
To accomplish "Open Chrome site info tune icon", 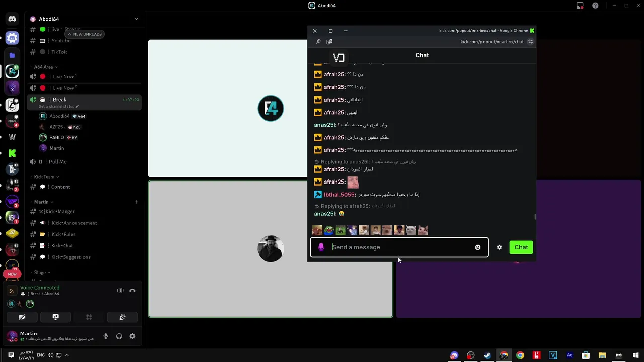I will click(530, 42).
